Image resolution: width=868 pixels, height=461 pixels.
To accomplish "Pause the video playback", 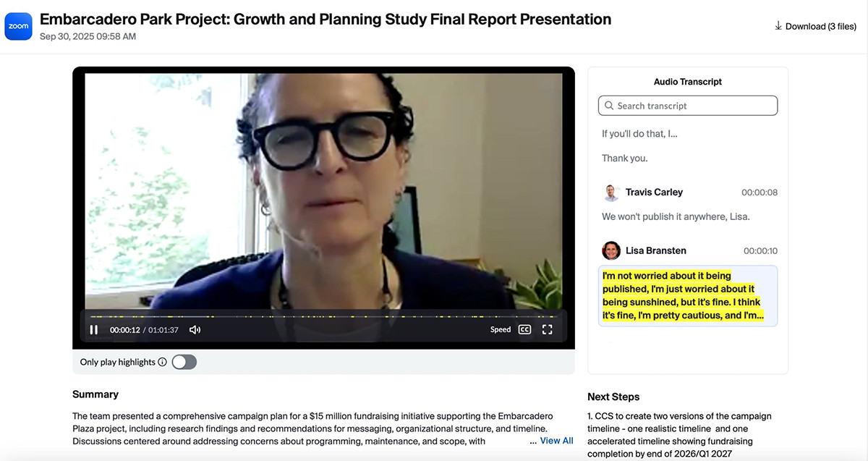I will (x=94, y=330).
